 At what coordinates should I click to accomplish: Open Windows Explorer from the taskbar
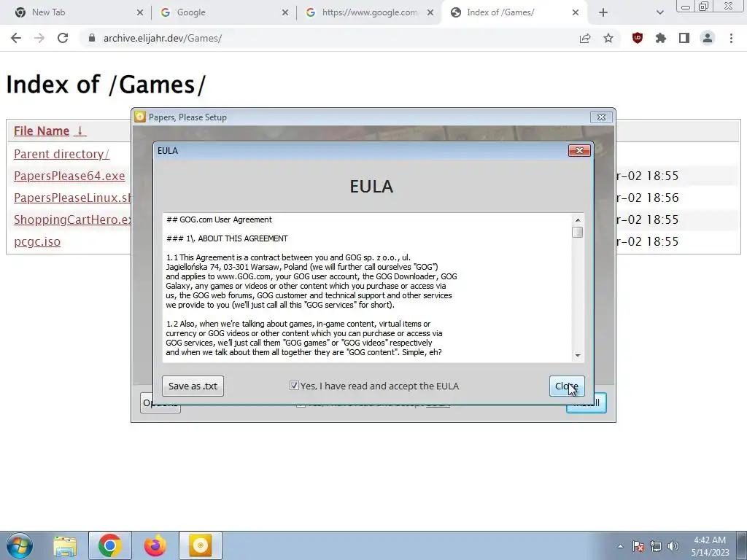pyautogui.click(x=65, y=545)
